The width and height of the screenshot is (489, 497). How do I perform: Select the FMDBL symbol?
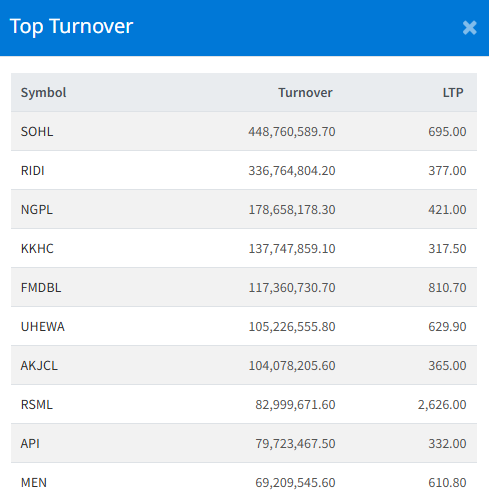click(41, 287)
